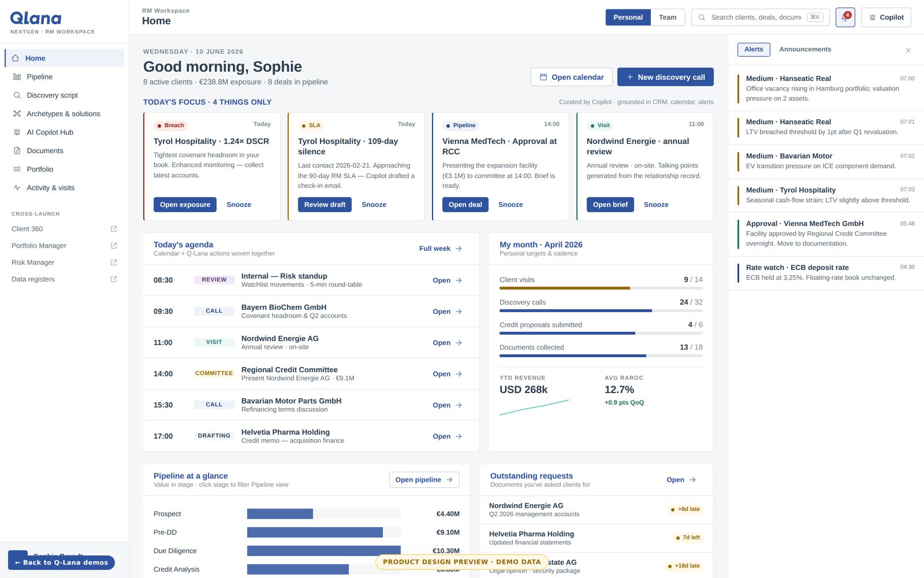Image resolution: width=924 pixels, height=578 pixels.
Task: Click the Discovery calls progress bar
Action: click(601, 310)
